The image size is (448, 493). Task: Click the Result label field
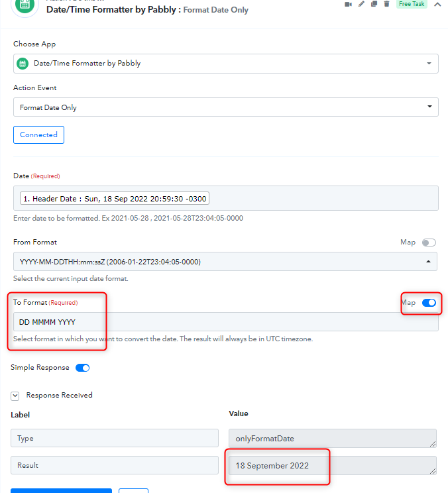115,465
